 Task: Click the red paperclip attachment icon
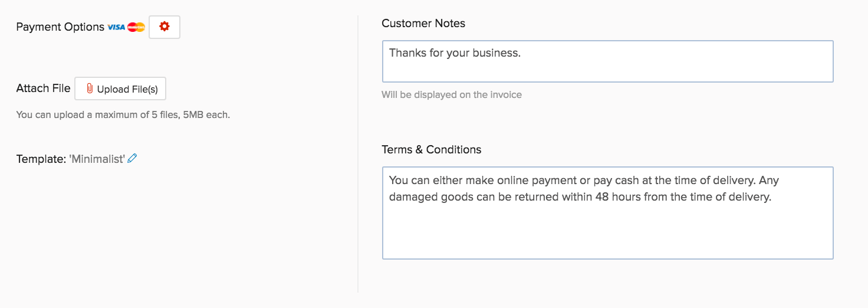click(x=90, y=89)
